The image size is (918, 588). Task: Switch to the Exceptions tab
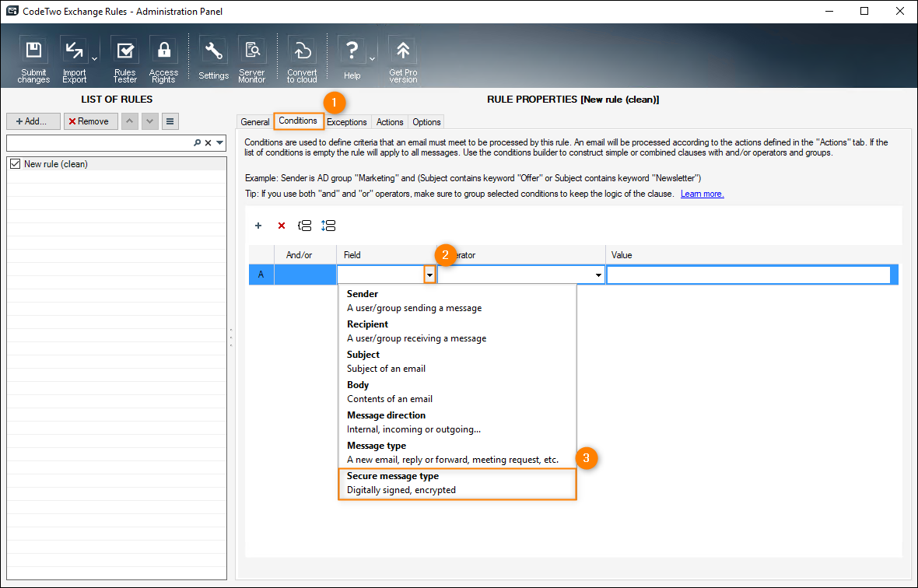point(347,121)
